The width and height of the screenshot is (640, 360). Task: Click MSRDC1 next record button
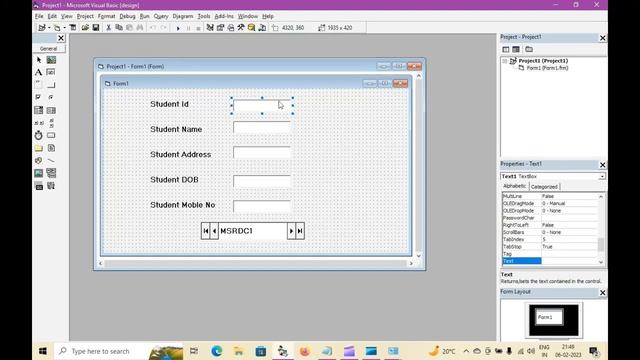[x=291, y=231]
